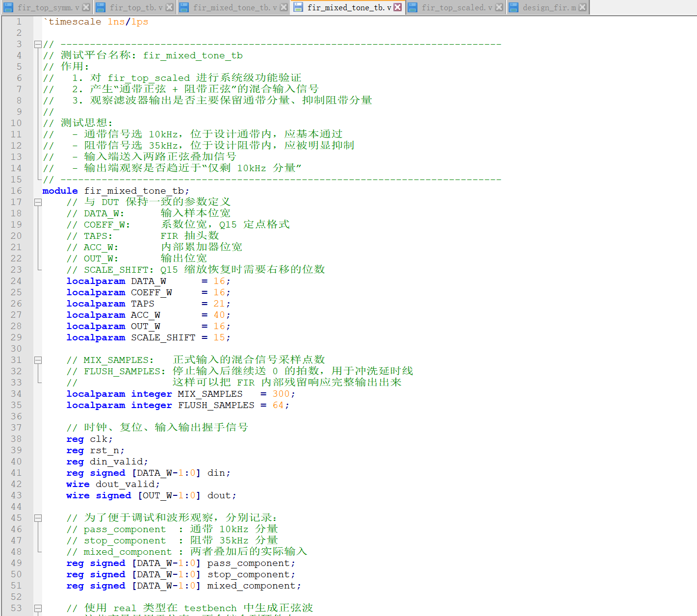The width and height of the screenshot is (697, 616).
Task: Click the module name fir_mixed_tone_tb on line 16
Action: 134,191
